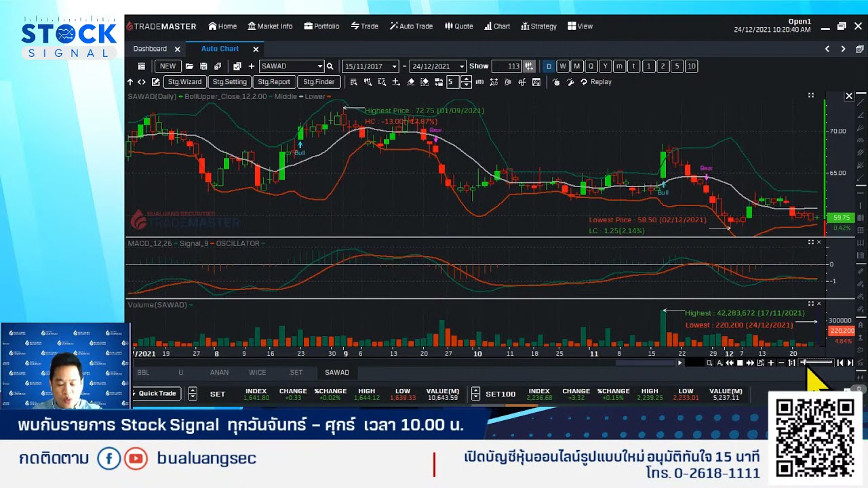
Task: Search for the symbol with magnifier
Action: (330, 66)
